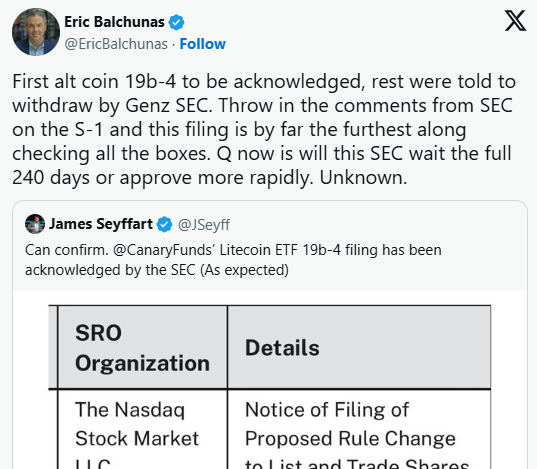Click the @CanaryFunds' mention in quoted tweet
Viewport: 537px width, 469px height.
(x=164, y=250)
